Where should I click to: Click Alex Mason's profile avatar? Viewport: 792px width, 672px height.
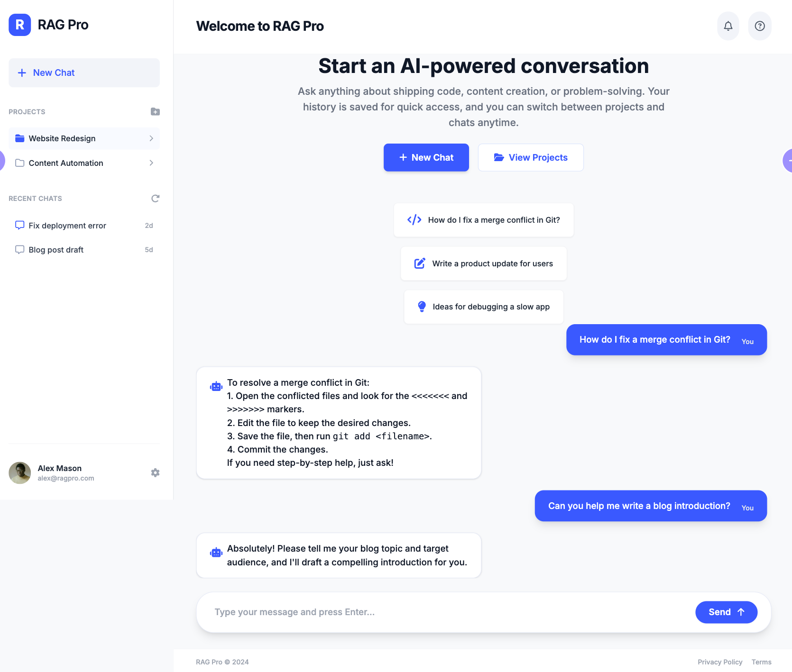tap(20, 472)
